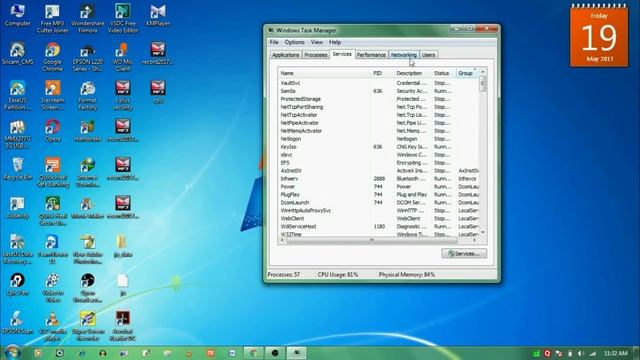This screenshot has height=360, width=640.
Task: Click the horizontal scrollbar right arrow
Action: pyautogui.click(x=475, y=240)
